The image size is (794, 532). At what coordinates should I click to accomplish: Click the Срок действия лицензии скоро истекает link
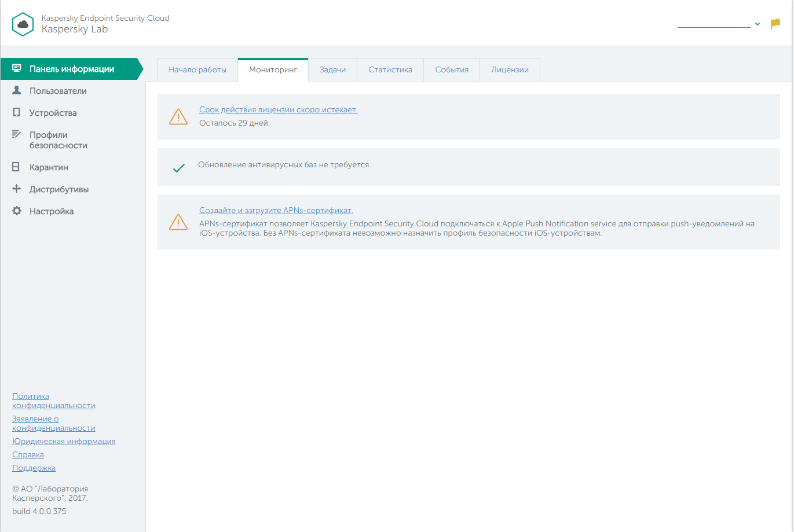coord(279,110)
